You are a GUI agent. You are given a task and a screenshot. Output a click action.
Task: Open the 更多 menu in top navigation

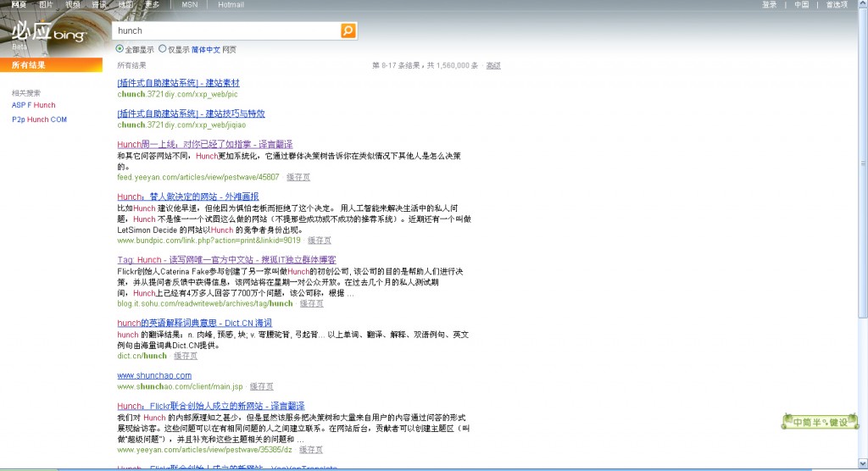pos(152,4)
